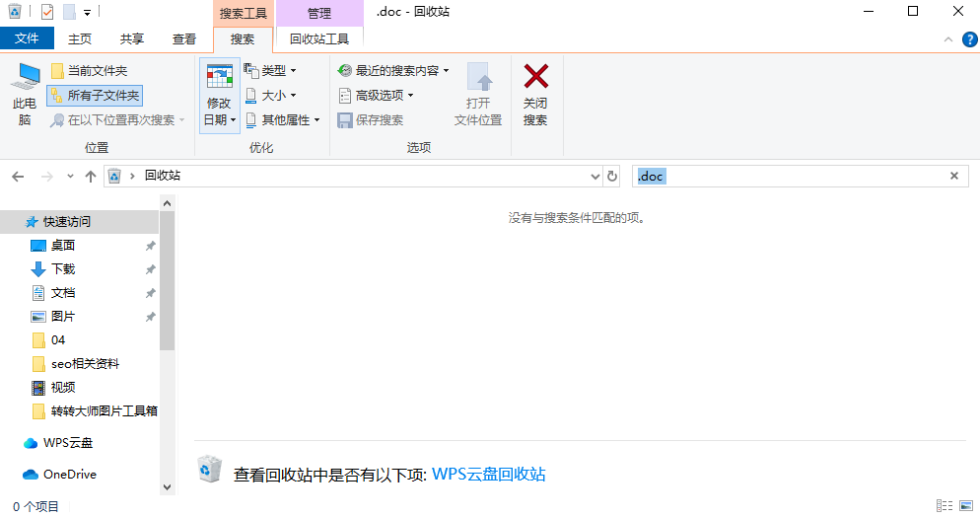Screen dimensions: 980x518
Task: Open the 类型 type filter dropdown
Action: [270, 71]
